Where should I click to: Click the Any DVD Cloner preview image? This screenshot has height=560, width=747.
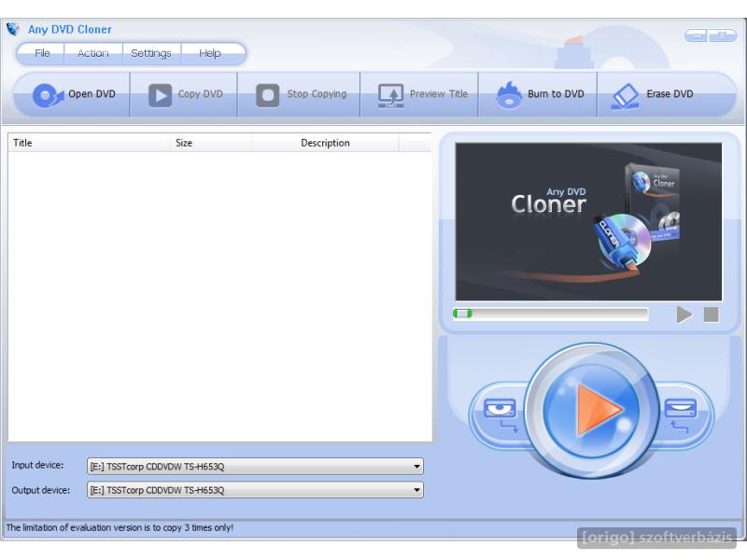588,221
